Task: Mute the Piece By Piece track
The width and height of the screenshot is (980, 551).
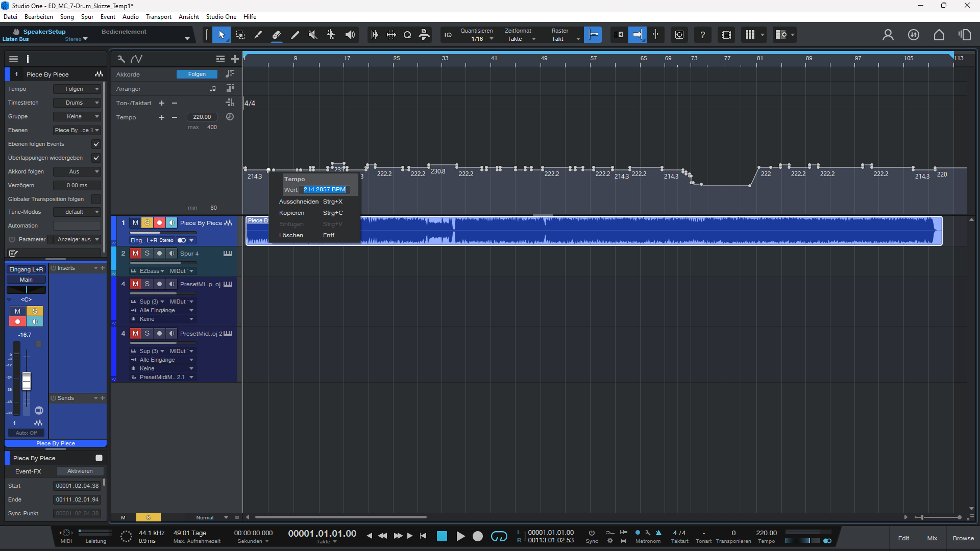Action: (x=135, y=223)
